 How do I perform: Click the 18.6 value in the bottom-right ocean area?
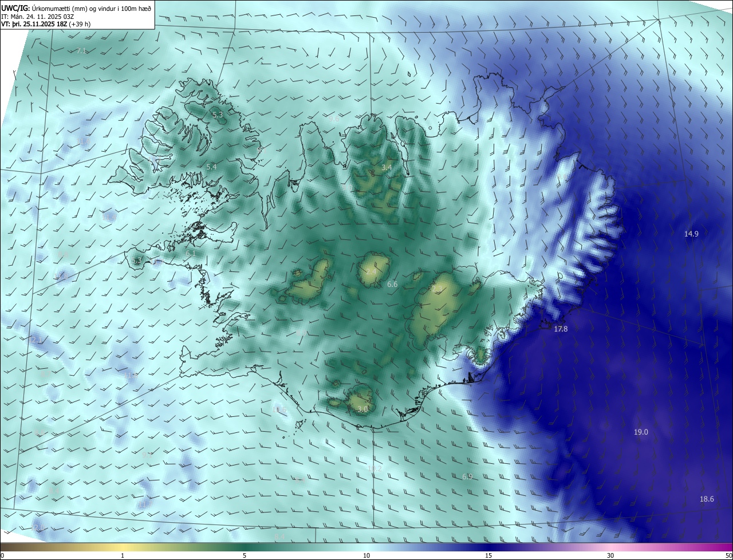(707, 499)
